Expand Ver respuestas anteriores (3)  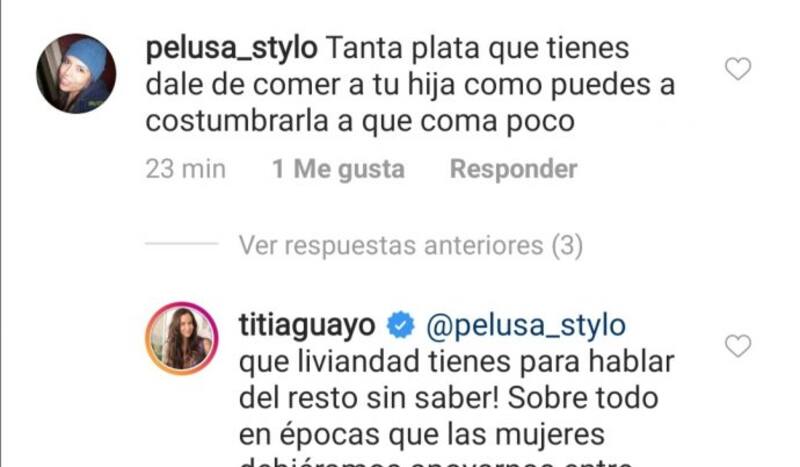(411, 245)
